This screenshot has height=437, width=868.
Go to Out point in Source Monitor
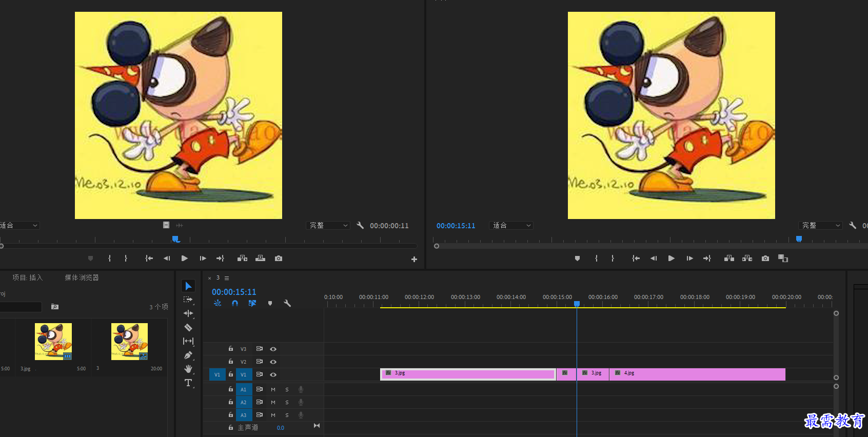coord(220,259)
